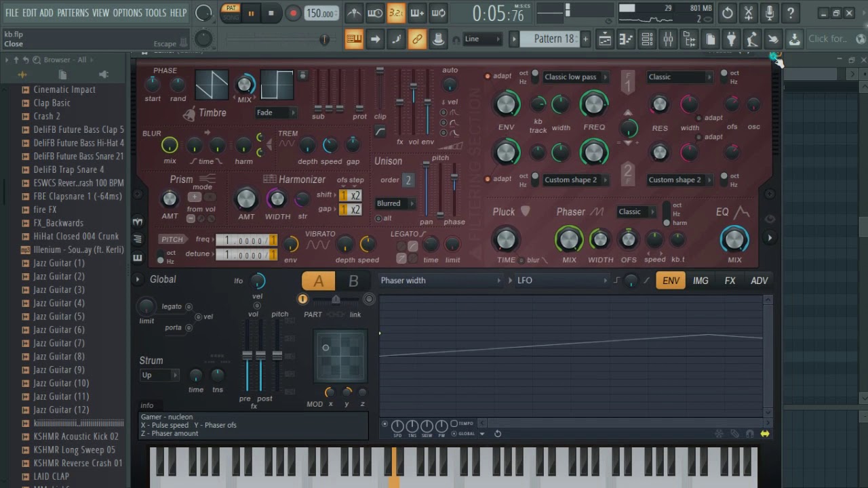Toggle the typing keyboard to piano icon
868x488 pixels.
pyautogui.click(x=354, y=39)
